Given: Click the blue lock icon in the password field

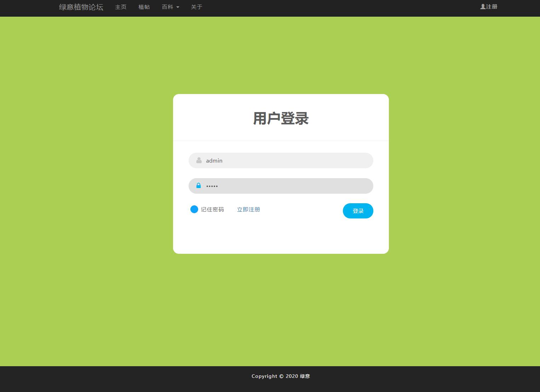Looking at the screenshot, I should 198,186.
